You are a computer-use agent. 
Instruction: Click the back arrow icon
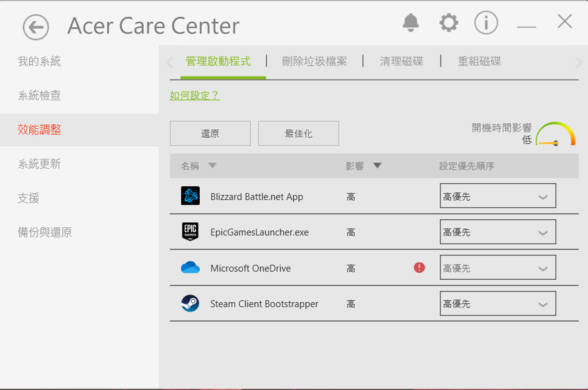tap(36, 27)
